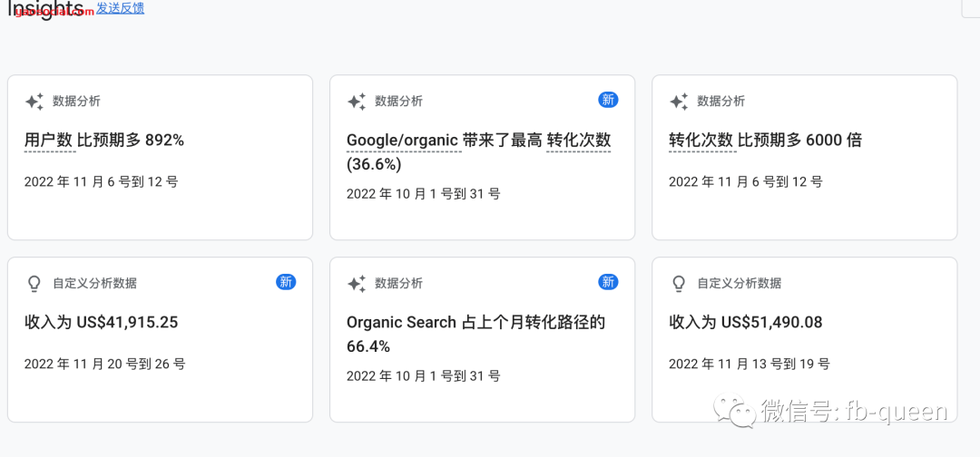Click lightbulb icon on US$51,490.08 card
Image resolution: width=980 pixels, height=457 pixels.
(x=679, y=284)
